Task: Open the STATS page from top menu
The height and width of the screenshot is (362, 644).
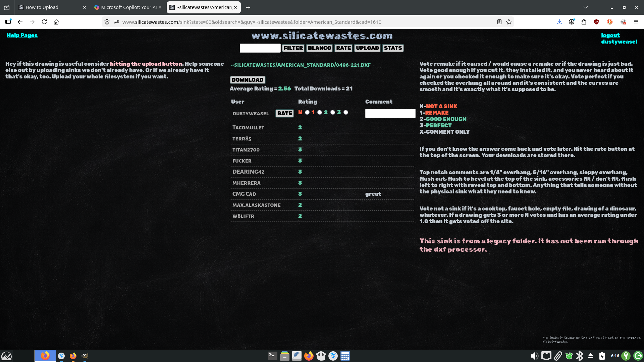Action: pyautogui.click(x=393, y=48)
